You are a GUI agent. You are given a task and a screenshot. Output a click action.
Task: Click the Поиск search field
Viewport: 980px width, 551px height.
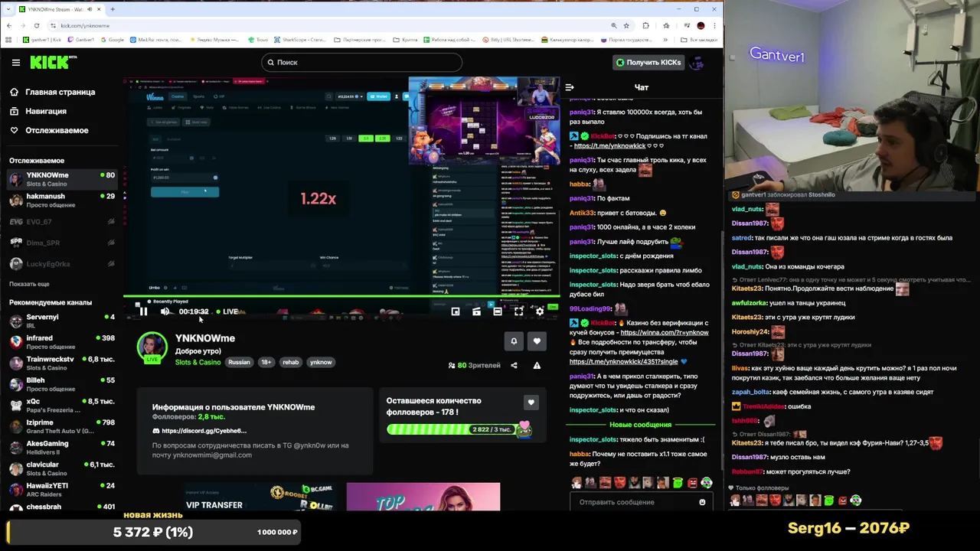361,62
